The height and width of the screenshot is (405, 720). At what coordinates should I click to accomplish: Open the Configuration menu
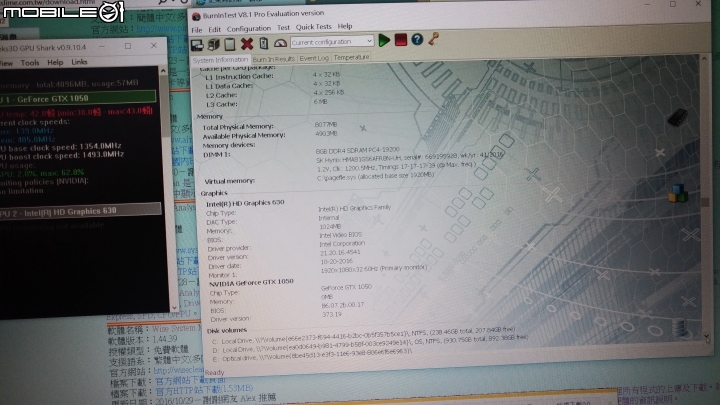248,28
